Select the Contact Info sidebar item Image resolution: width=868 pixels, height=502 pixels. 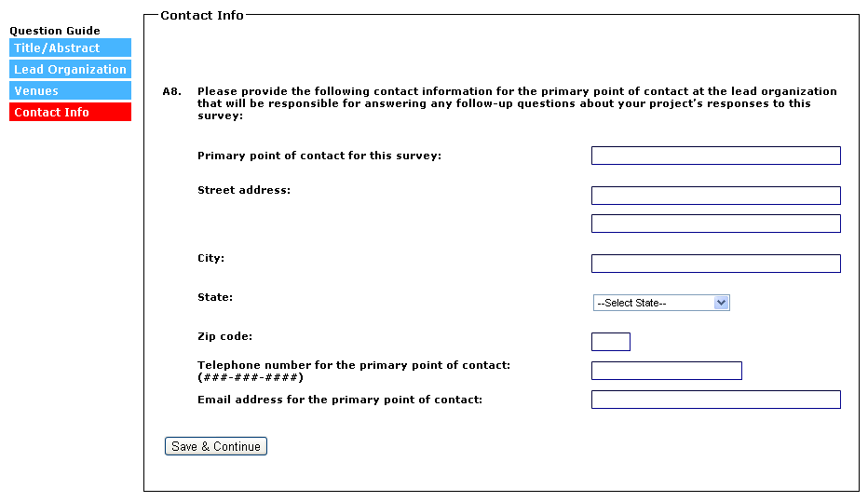coord(70,113)
